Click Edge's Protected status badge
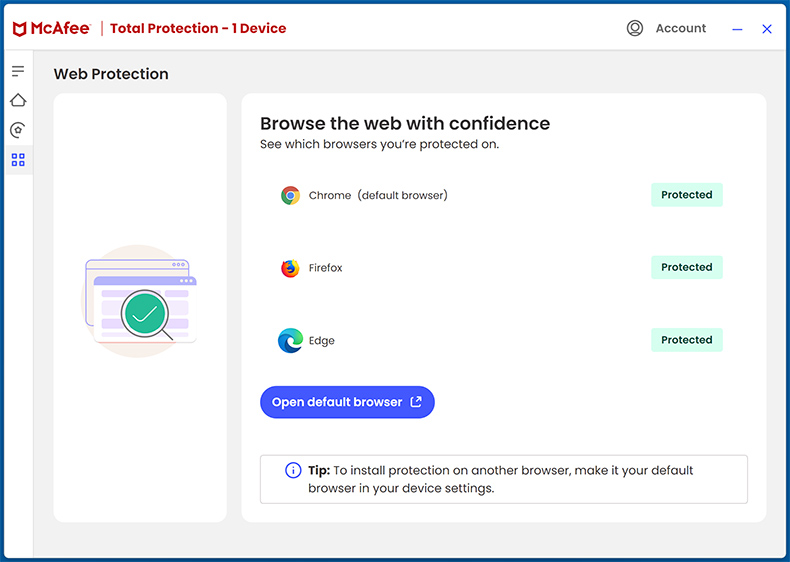Image resolution: width=790 pixels, height=562 pixels. [x=687, y=340]
